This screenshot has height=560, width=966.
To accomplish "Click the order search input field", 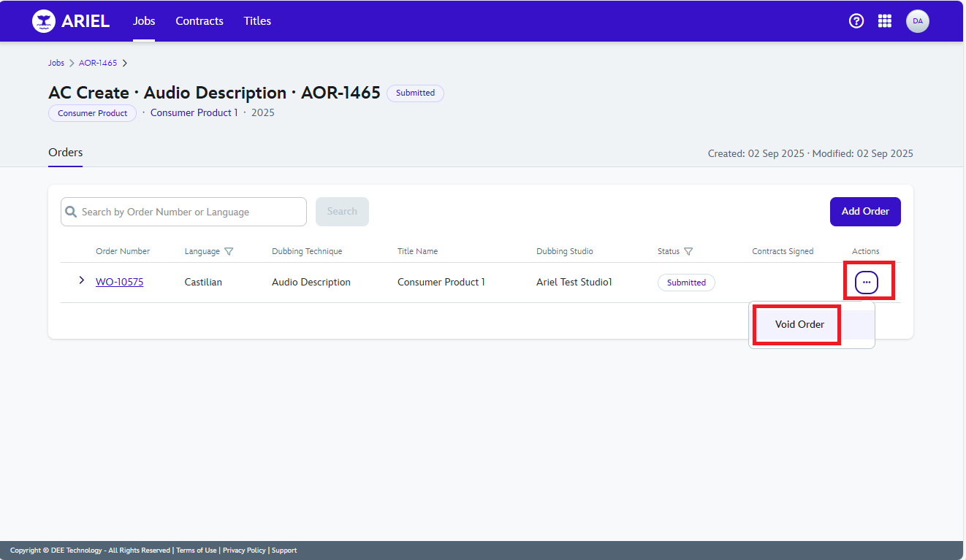I will click(183, 211).
